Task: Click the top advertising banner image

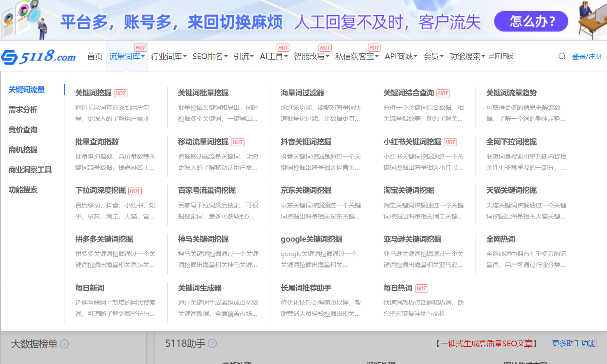Action: point(303,20)
